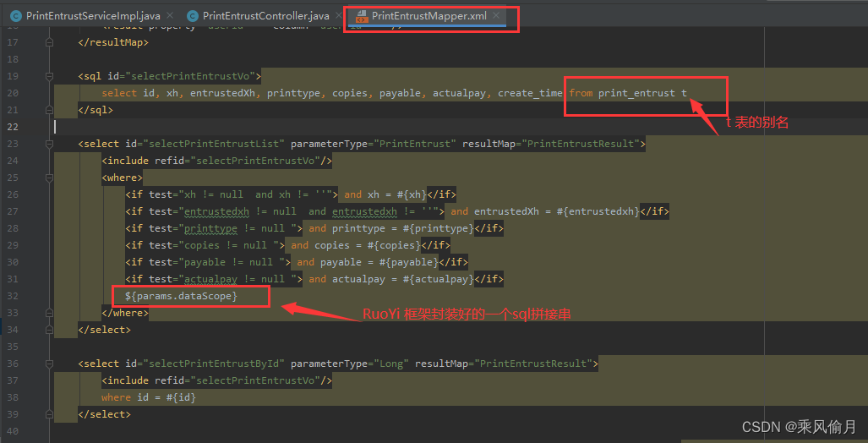Select the PrintEntrustMapper.xml tab
Image resolution: width=868 pixels, height=443 pixels.
428,16
